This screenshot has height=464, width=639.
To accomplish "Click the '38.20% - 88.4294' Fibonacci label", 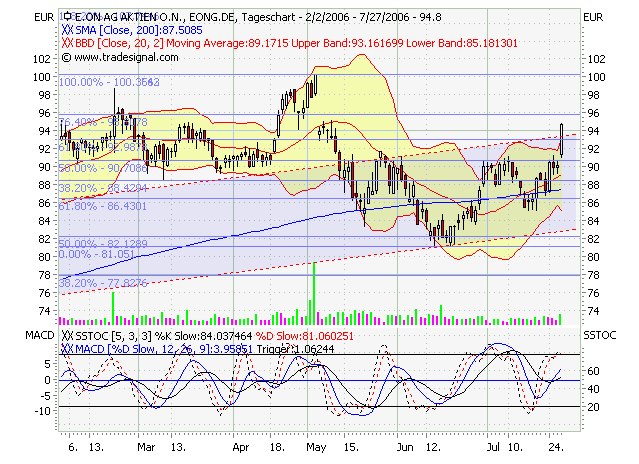I will [103, 188].
